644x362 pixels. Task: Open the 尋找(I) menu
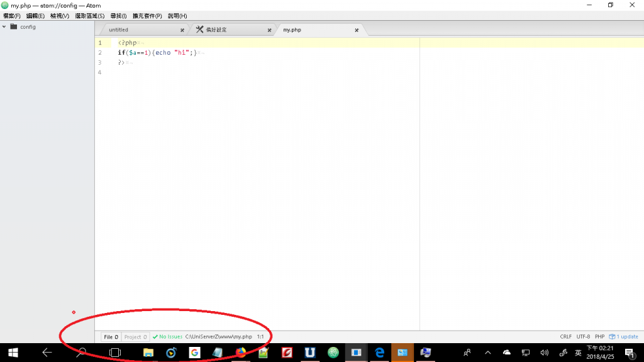pyautogui.click(x=118, y=16)
